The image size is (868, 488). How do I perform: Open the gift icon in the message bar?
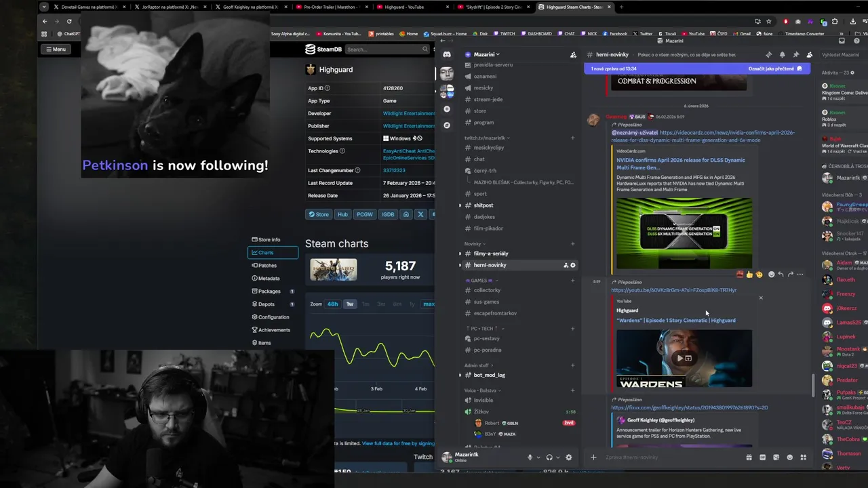click(x=749, y=457)
